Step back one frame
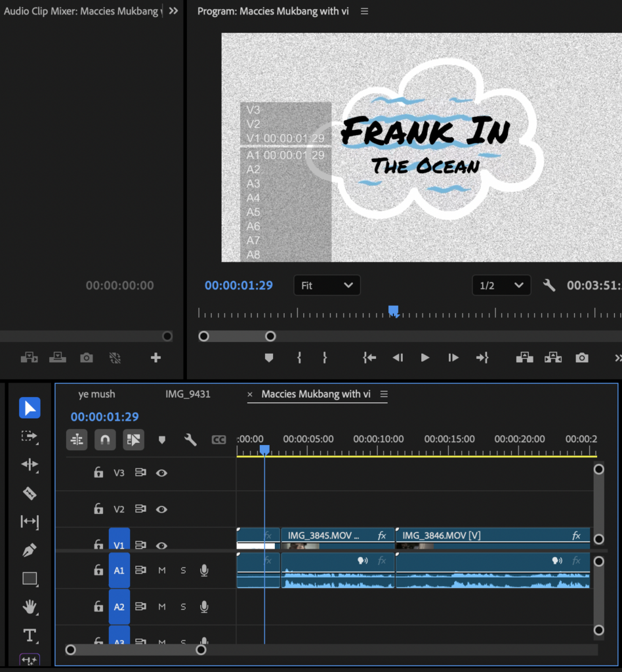 click(x=398, y=358)
